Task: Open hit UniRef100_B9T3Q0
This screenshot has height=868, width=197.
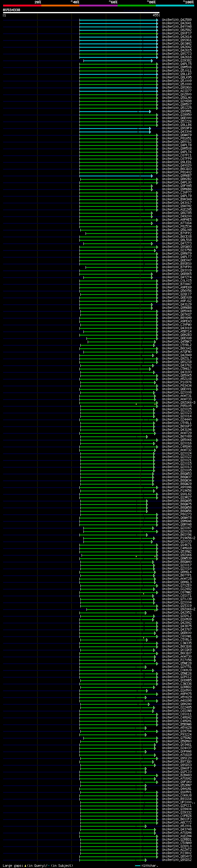Action: [x=176, y=761]
